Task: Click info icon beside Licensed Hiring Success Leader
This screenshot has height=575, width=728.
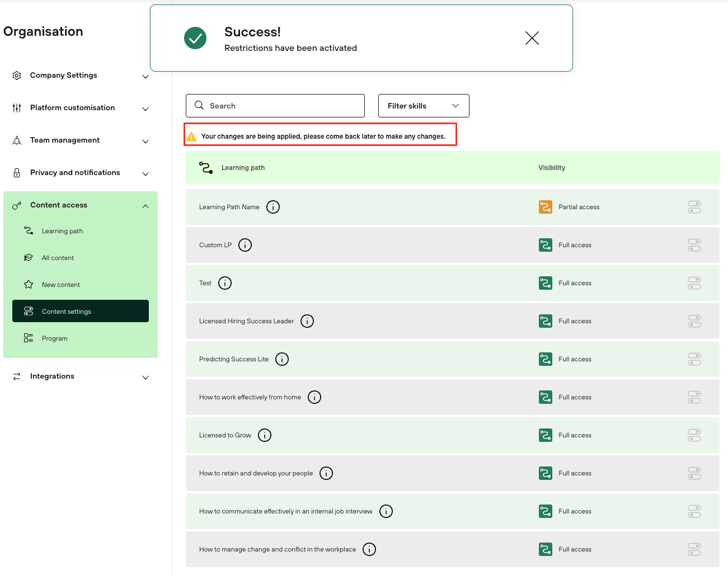Action: (x=307, y=321)
